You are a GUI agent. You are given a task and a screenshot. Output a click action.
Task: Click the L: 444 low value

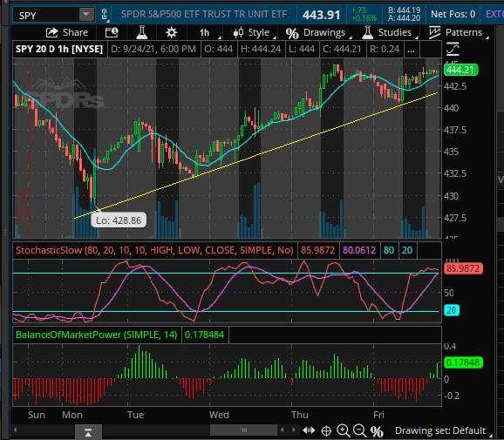point(302,49)
